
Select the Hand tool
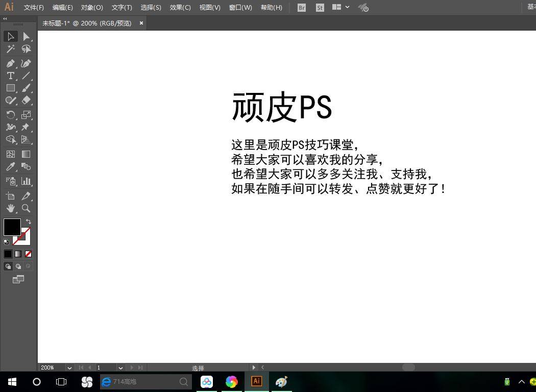[x=11, y=208]
